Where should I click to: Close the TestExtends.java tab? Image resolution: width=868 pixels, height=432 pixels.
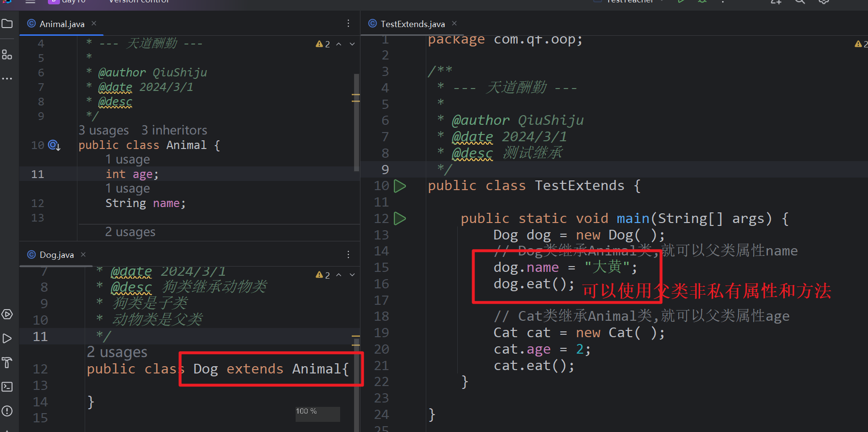tap(454, 23)
